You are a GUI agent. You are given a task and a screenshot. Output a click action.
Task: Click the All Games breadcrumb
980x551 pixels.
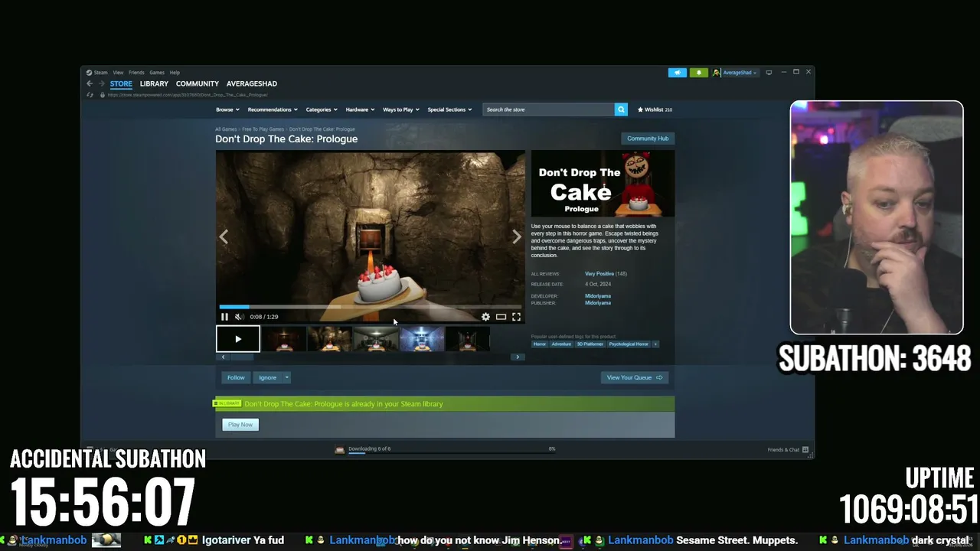[x=226, y=129]
